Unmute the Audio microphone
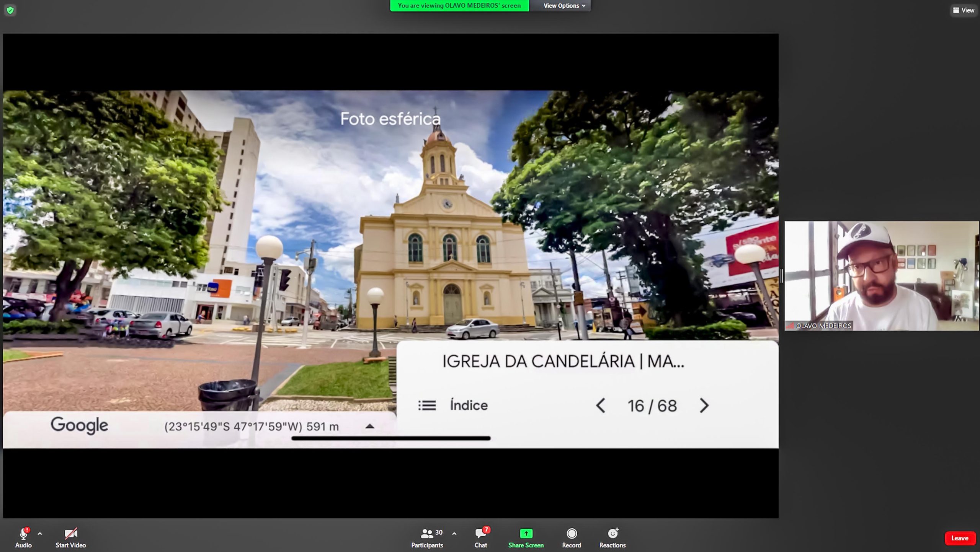Screen dimensions: 980x552 (x=23, y=537)
